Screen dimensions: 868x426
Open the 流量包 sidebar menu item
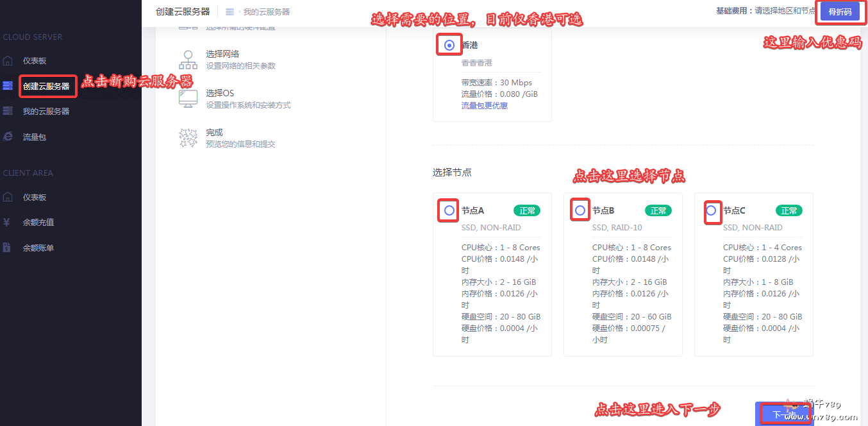35,137
